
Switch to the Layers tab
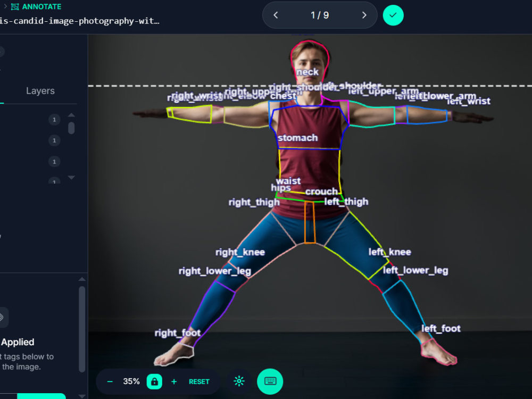point(40,90)
